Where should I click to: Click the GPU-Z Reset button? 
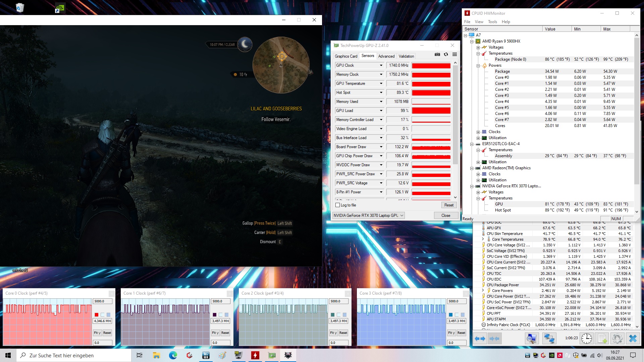click(x=448, y=205)
